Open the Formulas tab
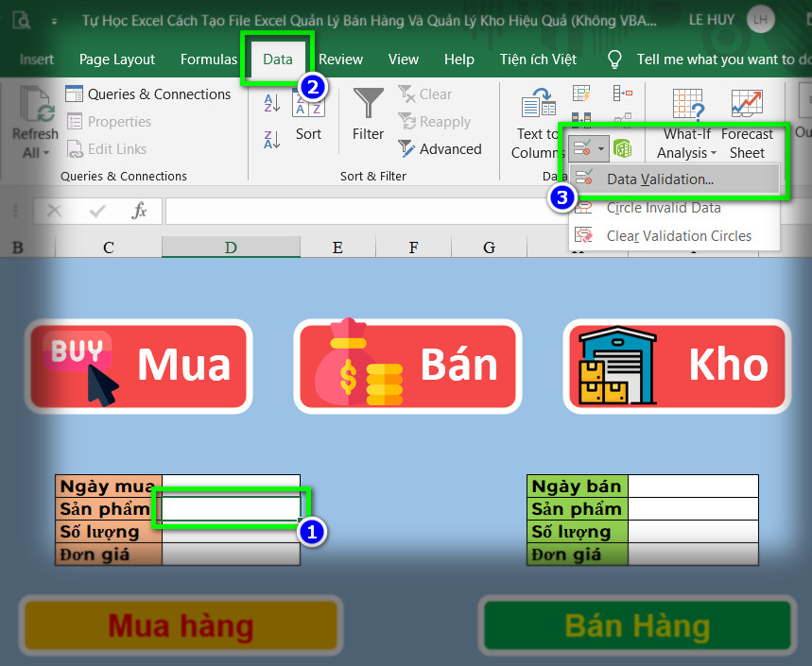This screenshot has height=666, width=812. [209, 60]
